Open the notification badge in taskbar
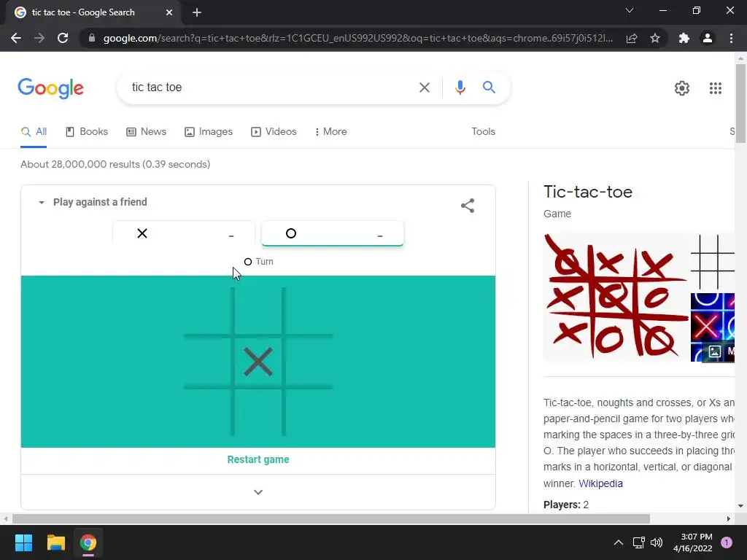 pyautogui.click(x=726, y=542)
